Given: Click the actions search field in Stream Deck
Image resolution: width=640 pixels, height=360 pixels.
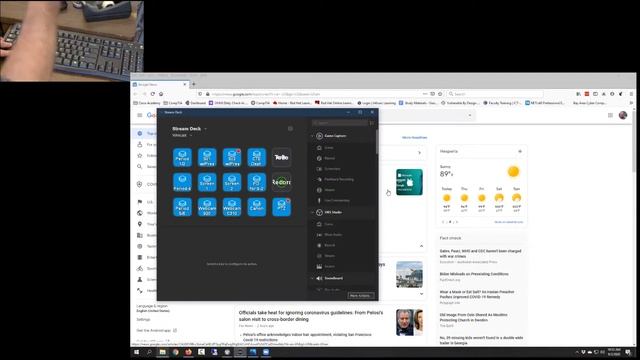Looking at the screenshot, I should click(x=340, y=123).
